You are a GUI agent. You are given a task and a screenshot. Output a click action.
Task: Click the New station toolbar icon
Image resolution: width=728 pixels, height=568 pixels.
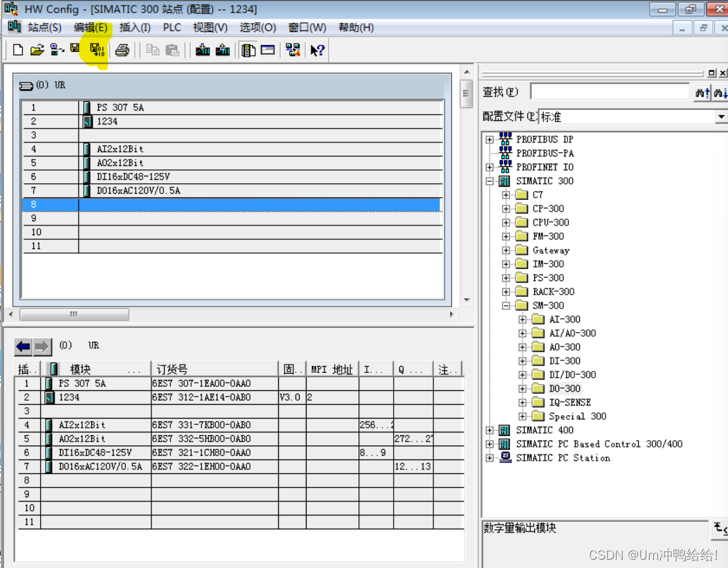point(17,50)
